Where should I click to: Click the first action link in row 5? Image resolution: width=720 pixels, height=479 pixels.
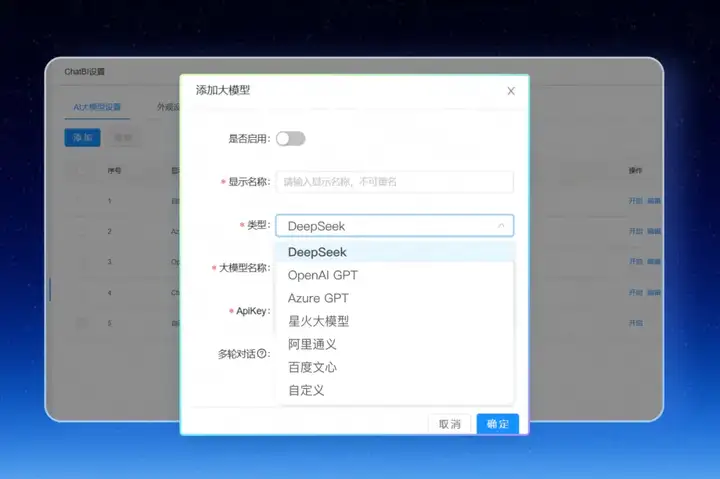(x=636, y=323)
